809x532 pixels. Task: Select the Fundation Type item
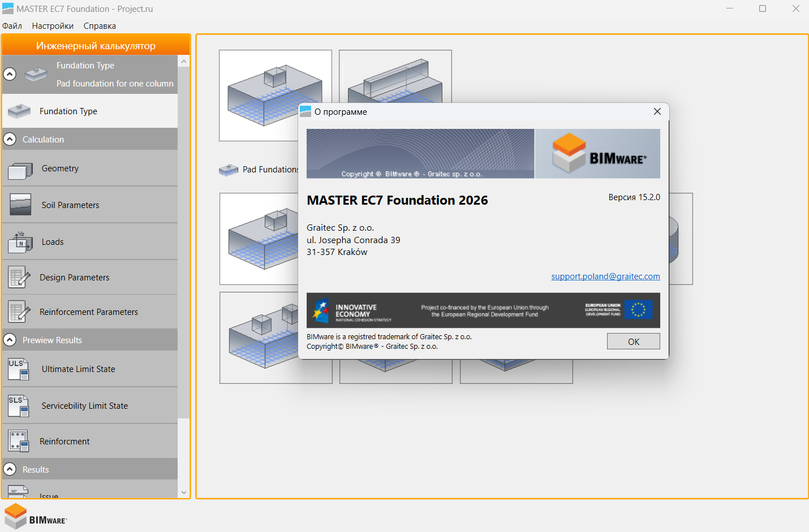pyautogui.click(x=90, y=111)
